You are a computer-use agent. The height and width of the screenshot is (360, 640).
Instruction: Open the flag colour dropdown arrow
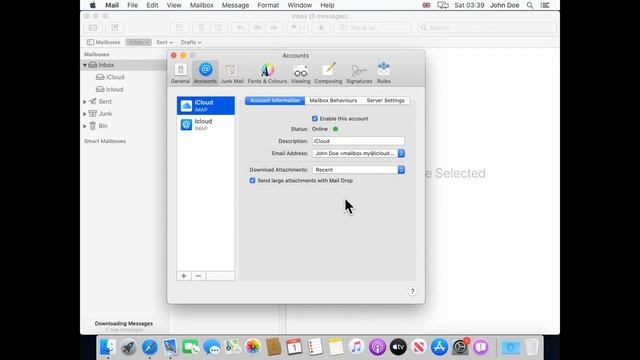[304, 28]
